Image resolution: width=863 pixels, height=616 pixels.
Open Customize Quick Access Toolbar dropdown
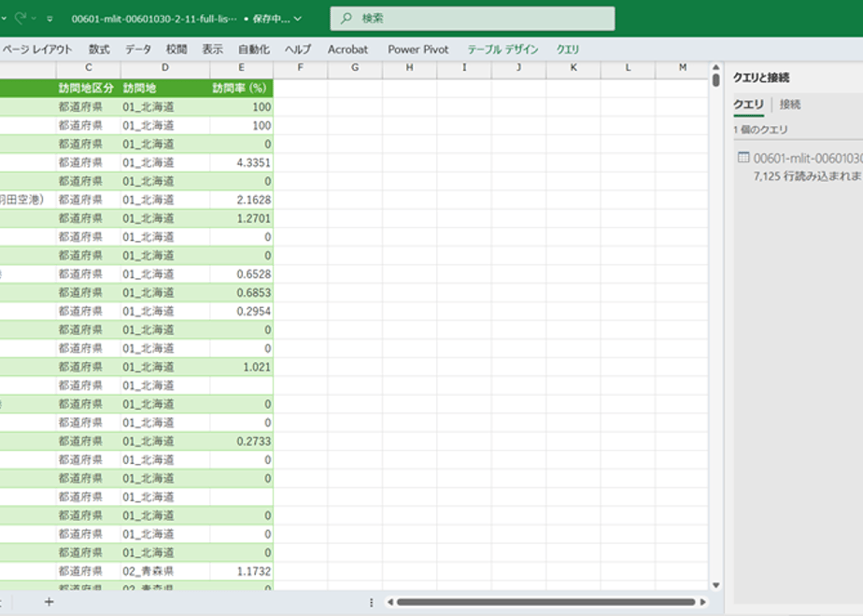point(50,19)
